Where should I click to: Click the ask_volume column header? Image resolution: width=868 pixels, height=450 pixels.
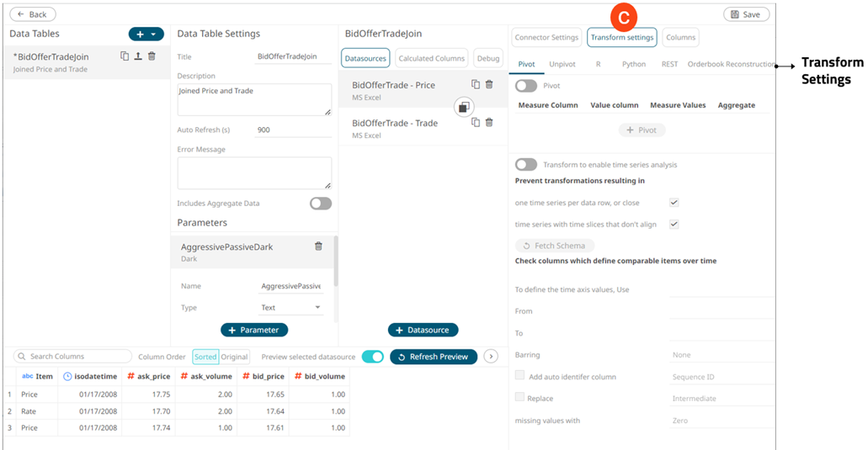(206, 376)
